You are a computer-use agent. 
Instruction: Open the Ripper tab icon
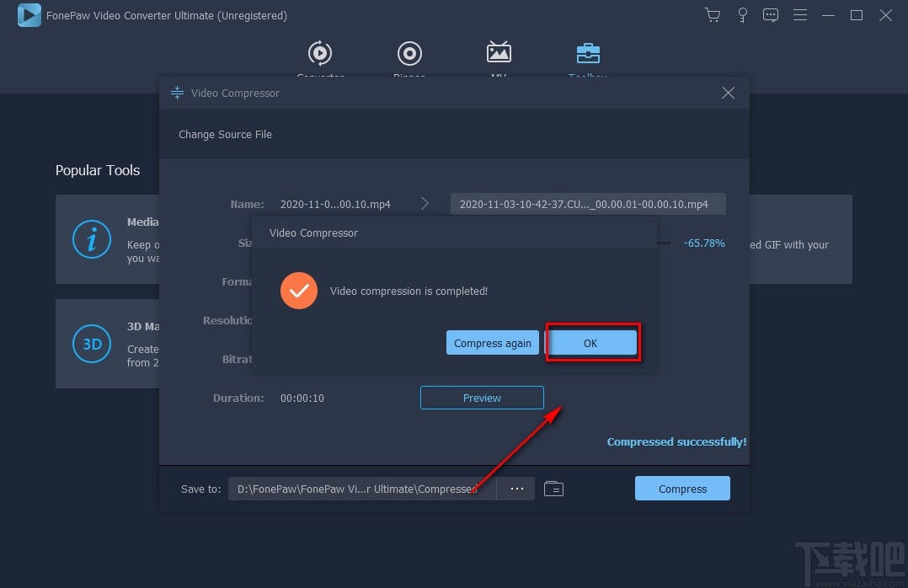[409, 53]
